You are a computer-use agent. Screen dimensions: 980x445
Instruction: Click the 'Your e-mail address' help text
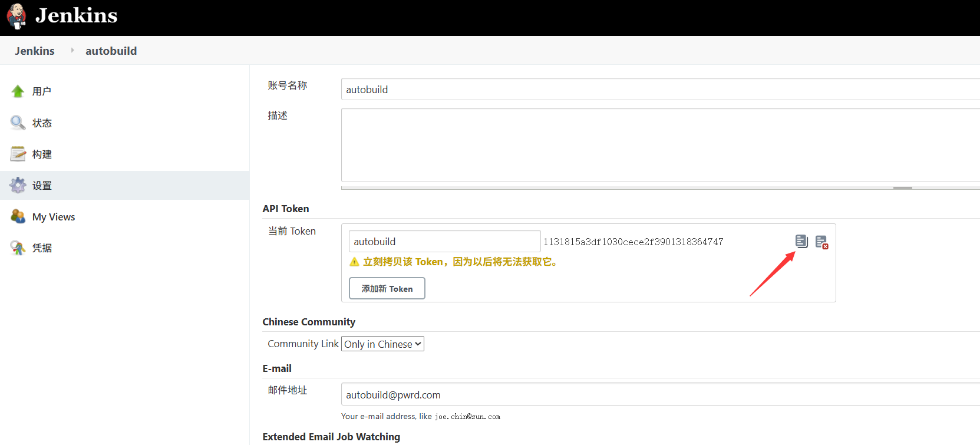coord(421,416)
